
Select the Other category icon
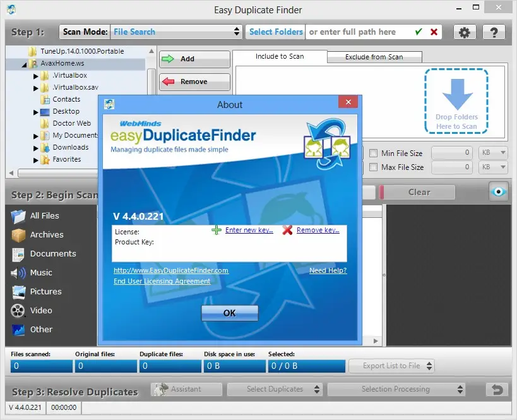[18, 330]
